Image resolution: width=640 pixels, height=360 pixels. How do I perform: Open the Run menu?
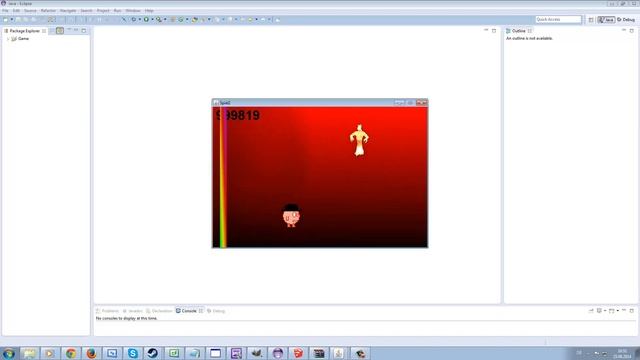click(x=118, y=11)
